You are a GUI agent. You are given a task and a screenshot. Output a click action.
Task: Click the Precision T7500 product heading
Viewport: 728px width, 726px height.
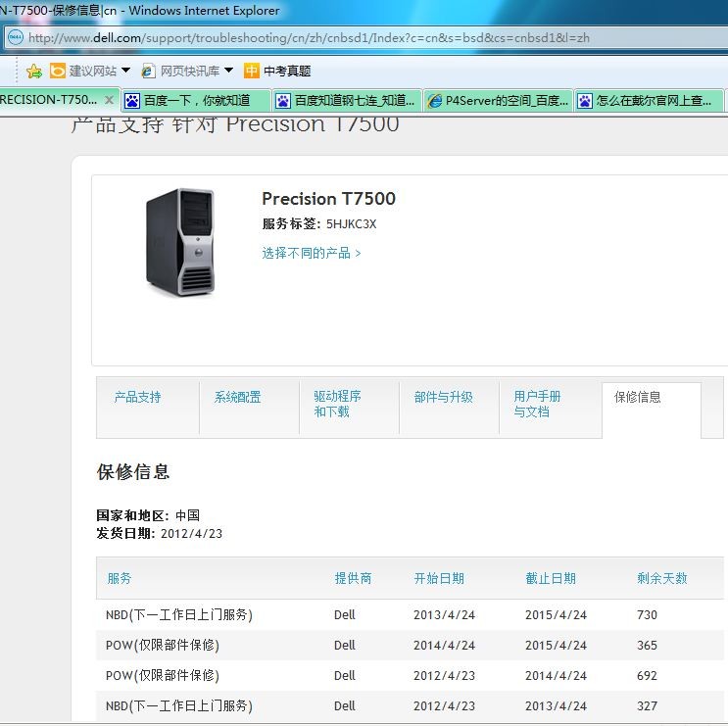[x=328, y=199]
